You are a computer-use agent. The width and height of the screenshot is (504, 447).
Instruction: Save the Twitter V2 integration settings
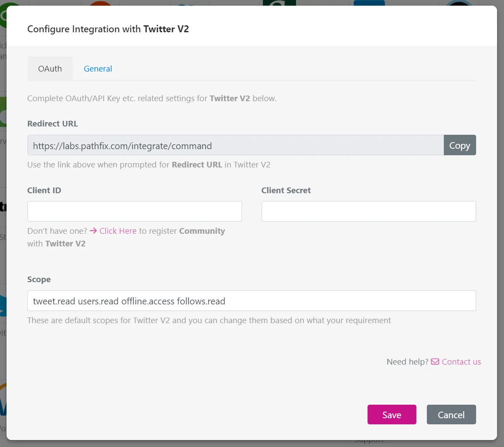(392, 415)
